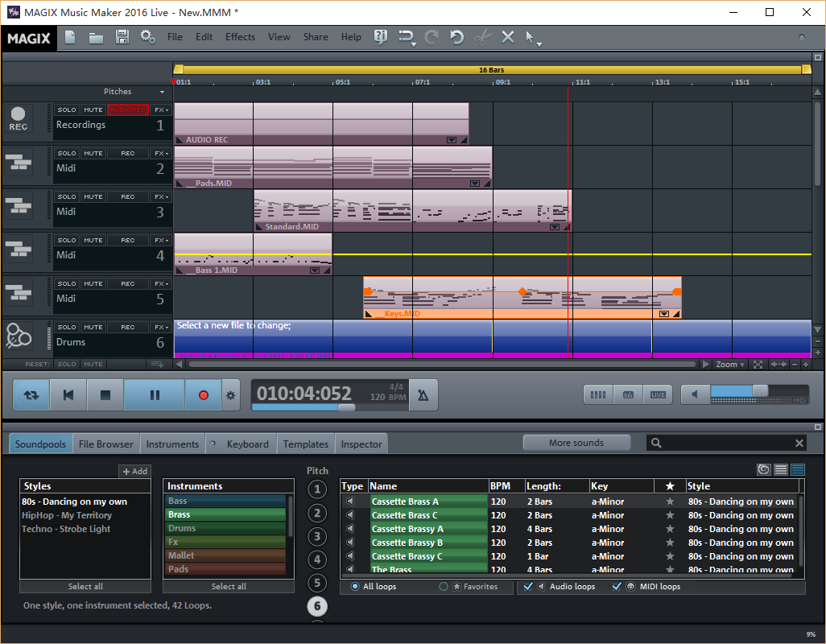
Task: Click the Save project floppy disk icon
Action: [x=122, y=37]
